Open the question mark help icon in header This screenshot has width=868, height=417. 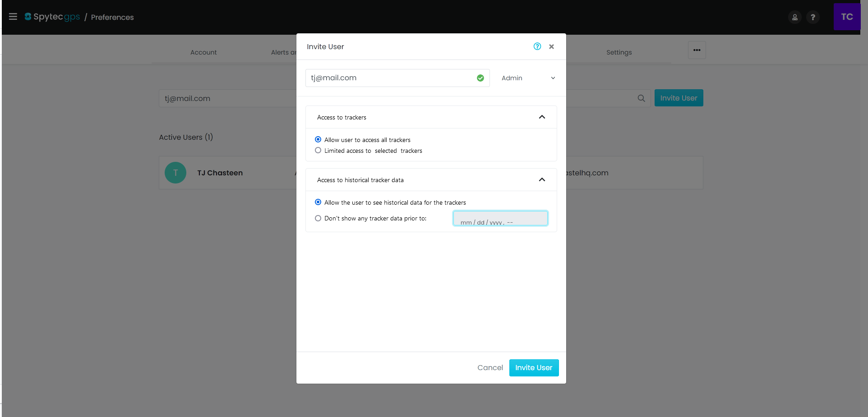813,17
